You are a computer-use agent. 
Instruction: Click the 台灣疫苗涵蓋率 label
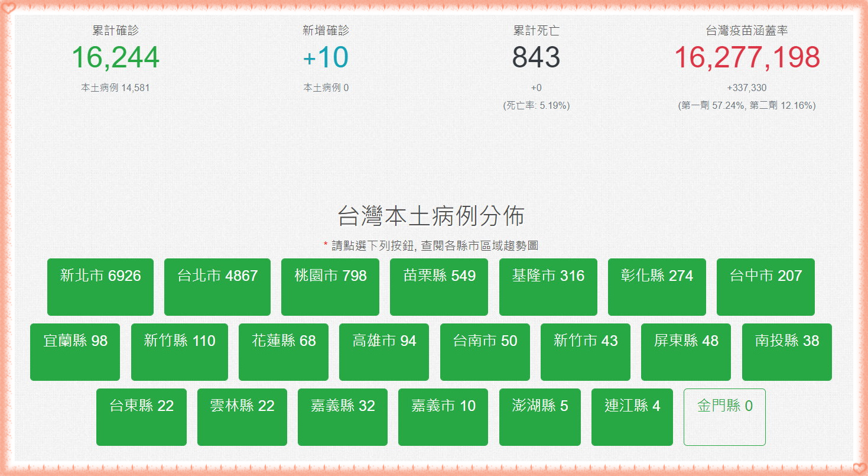click(747, 31)
